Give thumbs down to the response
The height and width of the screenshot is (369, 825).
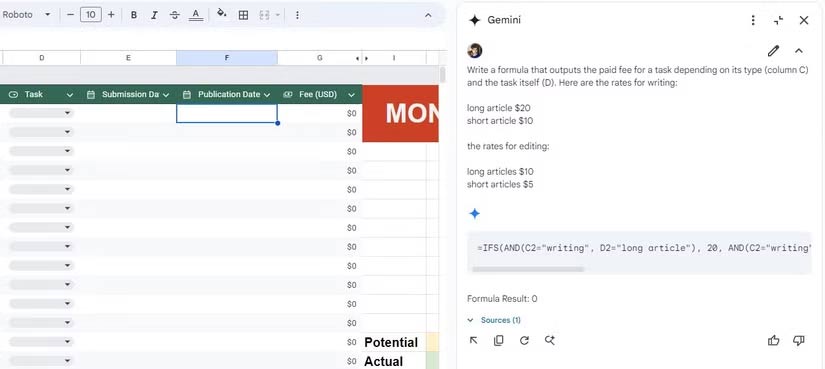[798, 341]
